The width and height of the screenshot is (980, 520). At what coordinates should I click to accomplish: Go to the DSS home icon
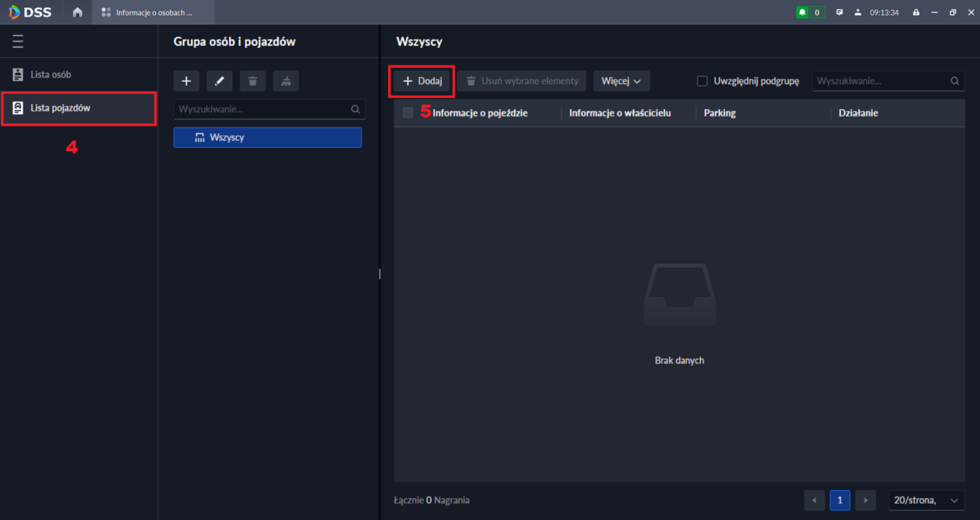tap(77, 12)
